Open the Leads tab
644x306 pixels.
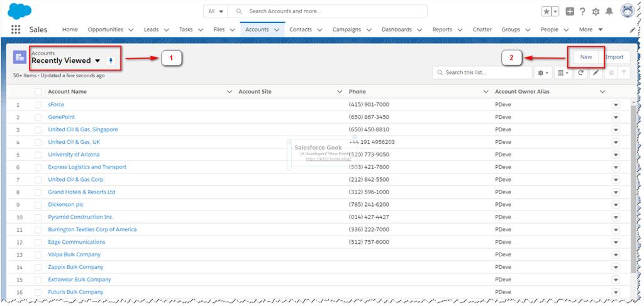pos(151,30)
